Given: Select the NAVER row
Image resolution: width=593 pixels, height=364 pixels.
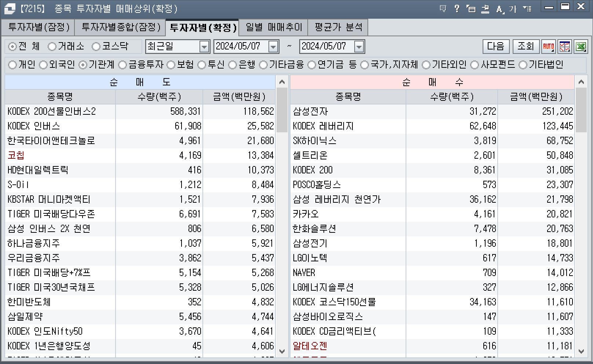Looking at the screenshot, I should click(432, 273).
